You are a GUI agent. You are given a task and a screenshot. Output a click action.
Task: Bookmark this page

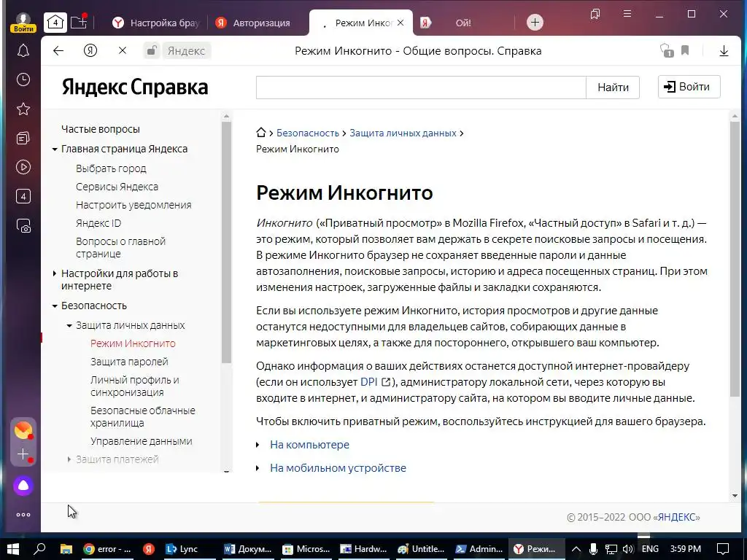point(685,50)
